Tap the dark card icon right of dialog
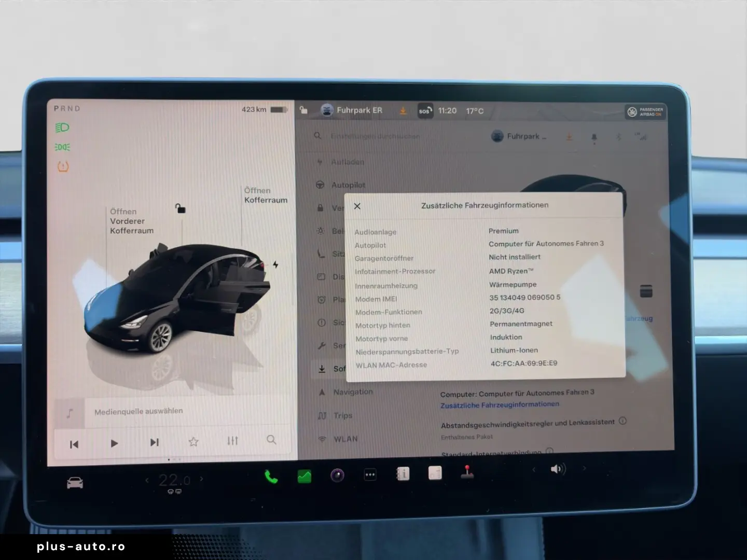This screenshot has width=747, height=560. pyautogui.click(x=646, y=291)
